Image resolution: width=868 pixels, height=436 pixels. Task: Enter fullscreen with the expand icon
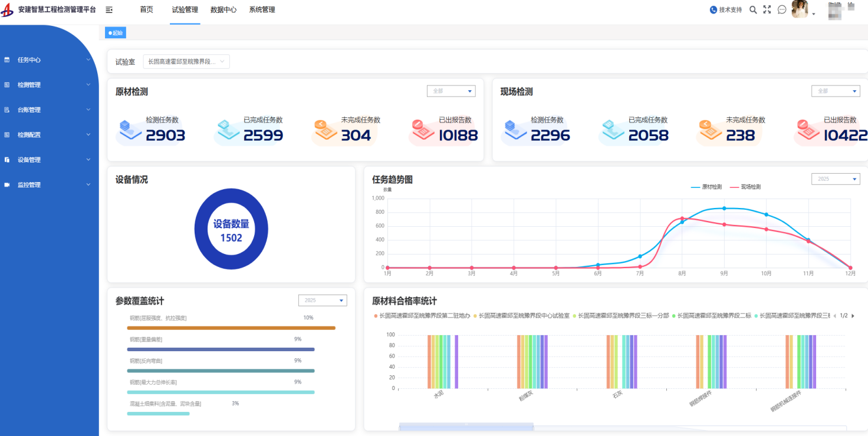point(767,9)
